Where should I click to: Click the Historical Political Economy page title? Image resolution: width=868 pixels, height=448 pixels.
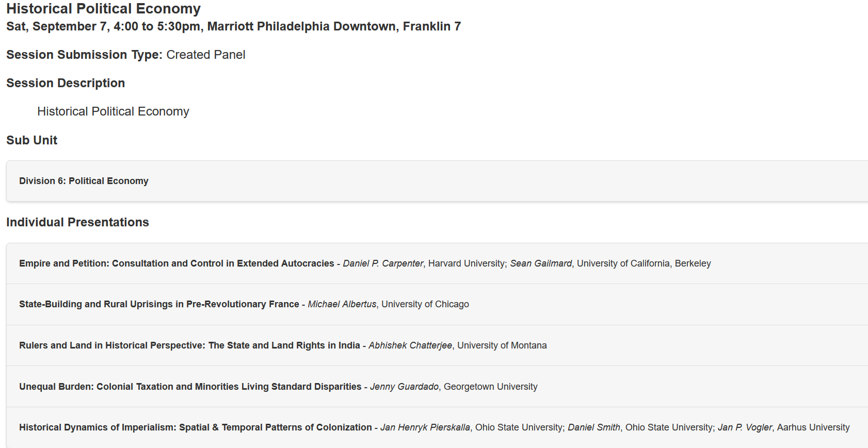(x=103, y=9)
